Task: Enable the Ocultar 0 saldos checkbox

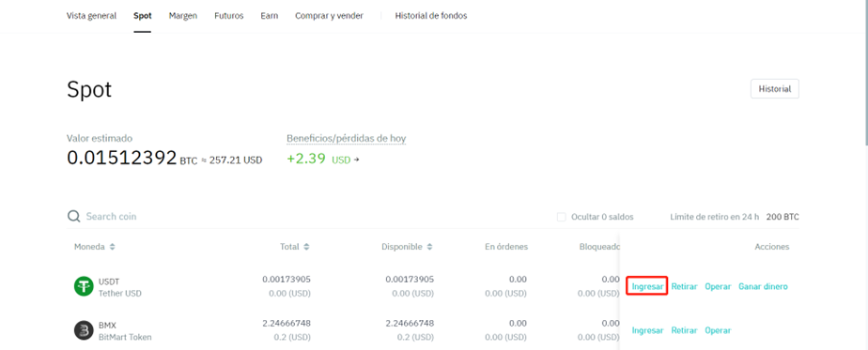Action: tap(562, 217)
